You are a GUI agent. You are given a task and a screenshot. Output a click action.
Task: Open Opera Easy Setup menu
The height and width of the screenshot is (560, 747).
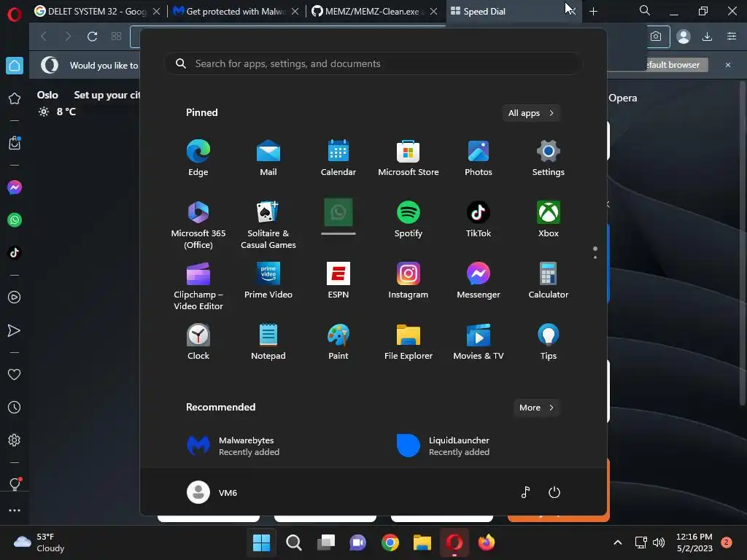[x=732, y=36]
